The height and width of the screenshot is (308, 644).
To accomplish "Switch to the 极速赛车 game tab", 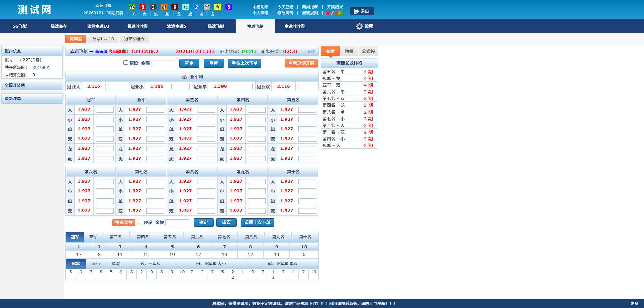I will point(59,26).
